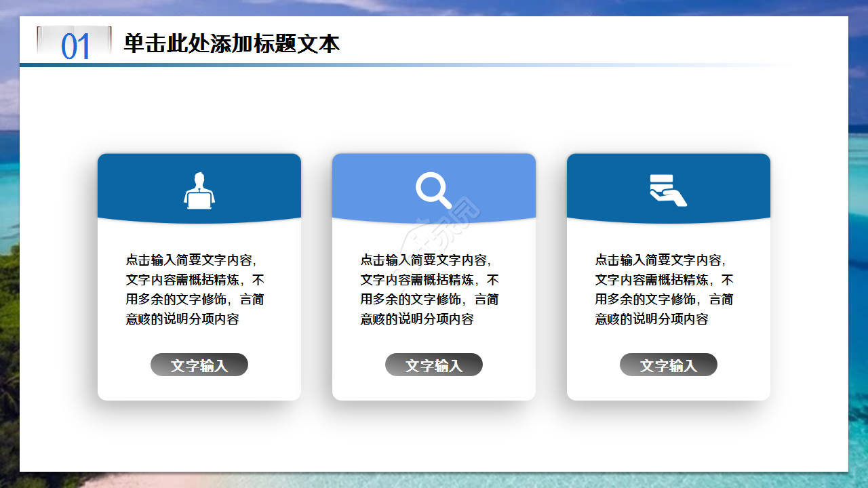Click the hand holding items icon on right card
This screenshot has width=868, height=488.
tap(669, 188)
